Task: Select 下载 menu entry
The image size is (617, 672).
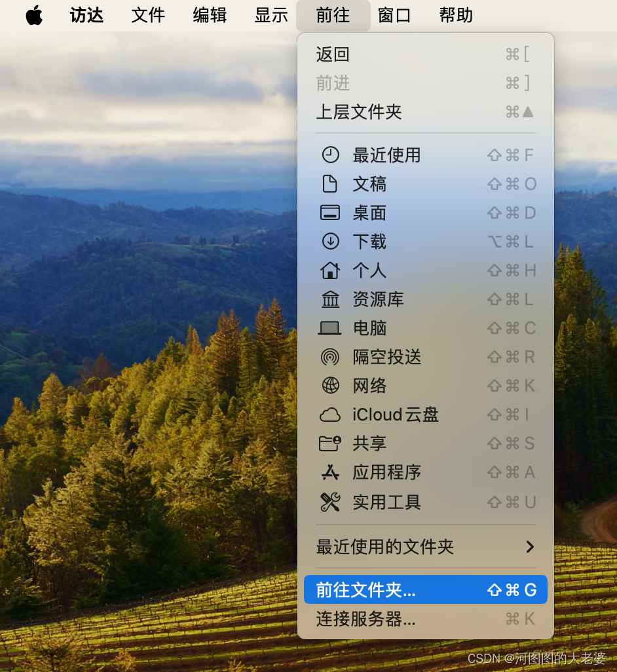Action: tap(426, 241)
